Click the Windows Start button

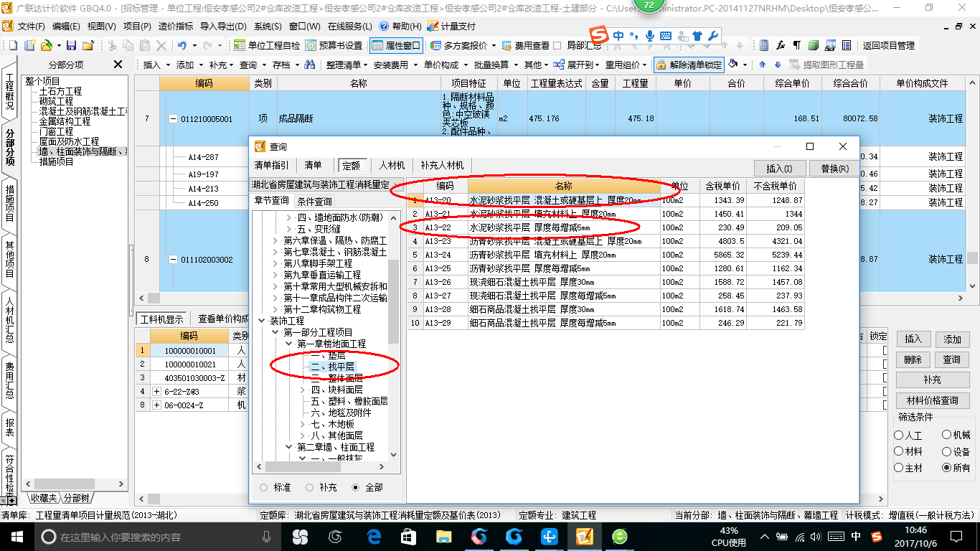tap(16, 536)
